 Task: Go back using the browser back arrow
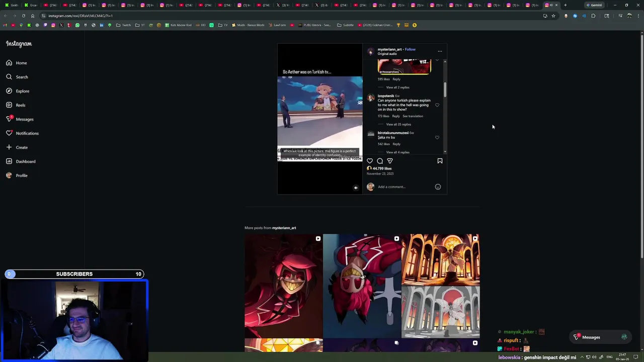6,16
